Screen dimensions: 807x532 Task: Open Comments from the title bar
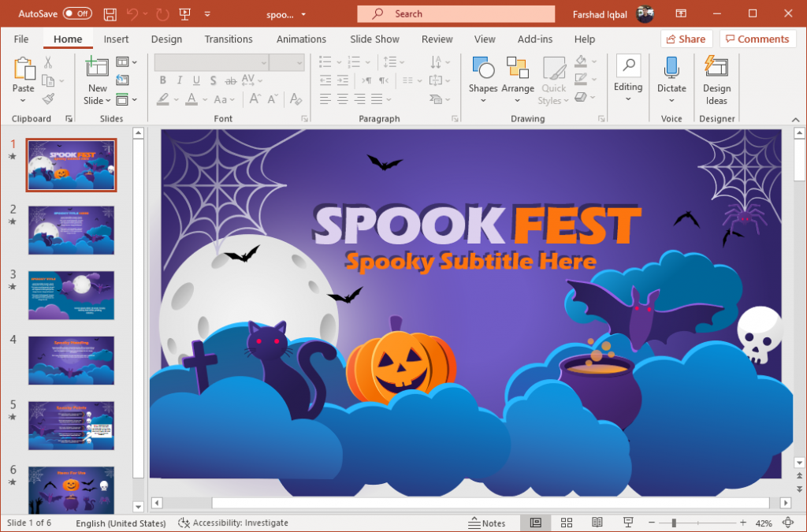coord(757,39)
